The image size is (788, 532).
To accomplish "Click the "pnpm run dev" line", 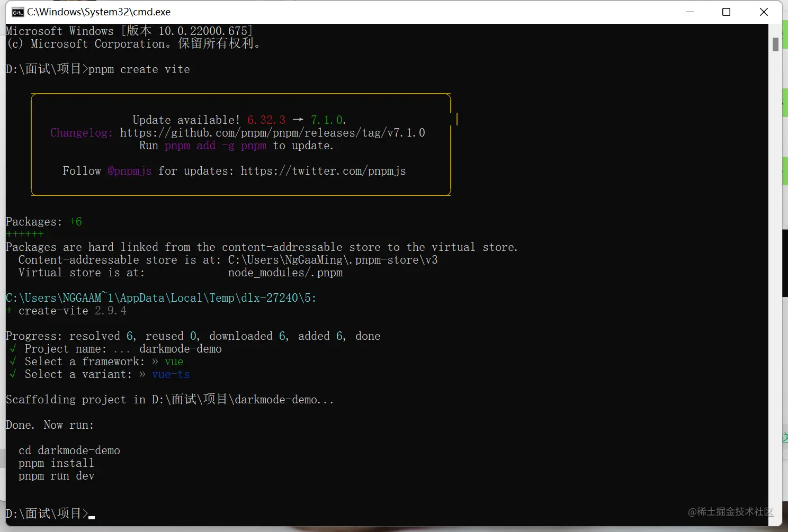I will pyautogui.click(x=57, y=476).
